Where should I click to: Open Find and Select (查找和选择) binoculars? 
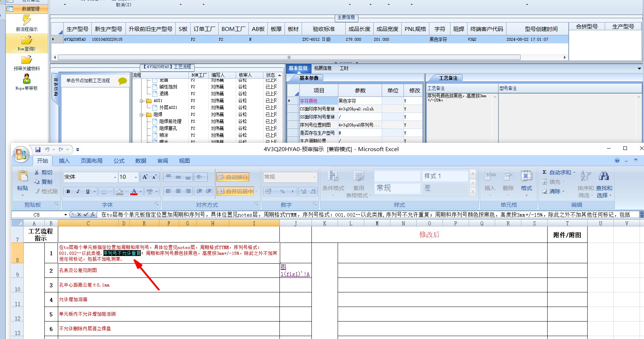[x=604, y=176]
